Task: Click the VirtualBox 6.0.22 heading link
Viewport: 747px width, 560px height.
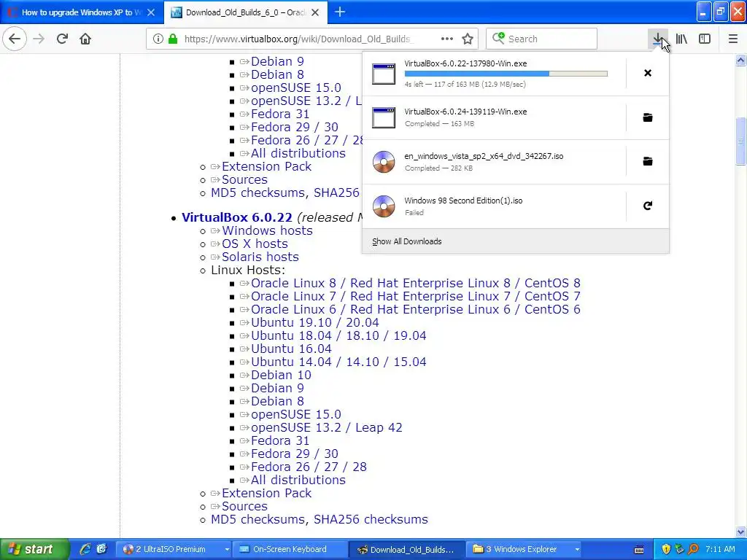Action: 237,217
